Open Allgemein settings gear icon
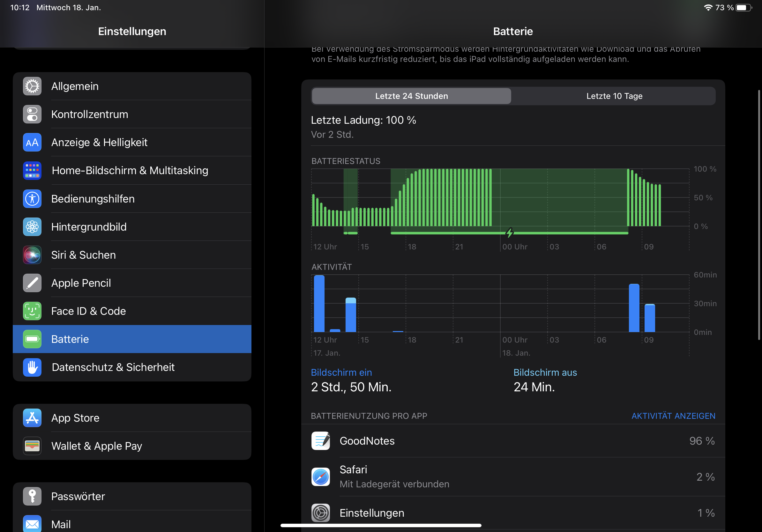This screenshot has width=762, height=532. 32,86
